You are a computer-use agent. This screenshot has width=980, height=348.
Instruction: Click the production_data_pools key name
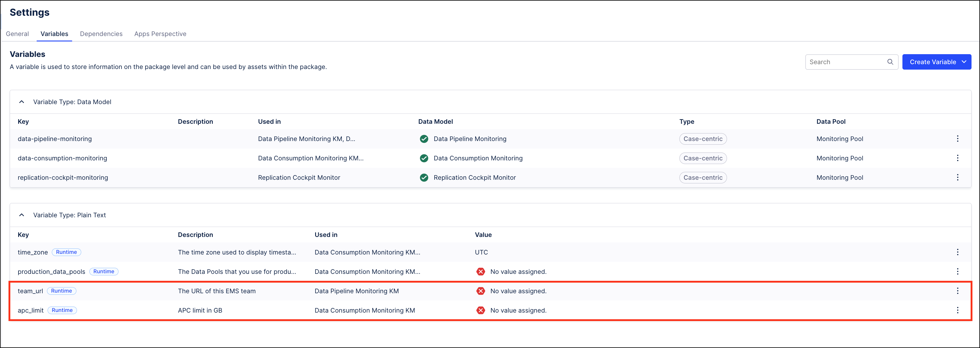(x=51, y=272)
